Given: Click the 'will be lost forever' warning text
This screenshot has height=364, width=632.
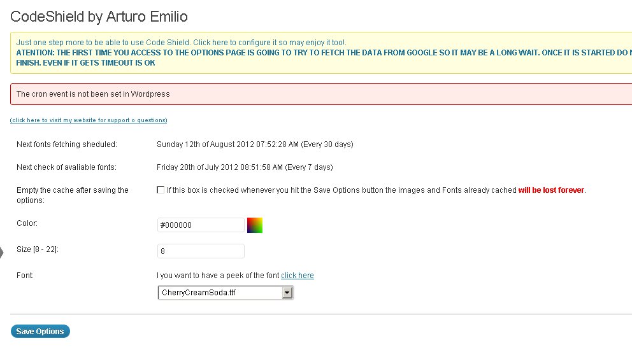Looking at the screenshot, I should [551, 190].
